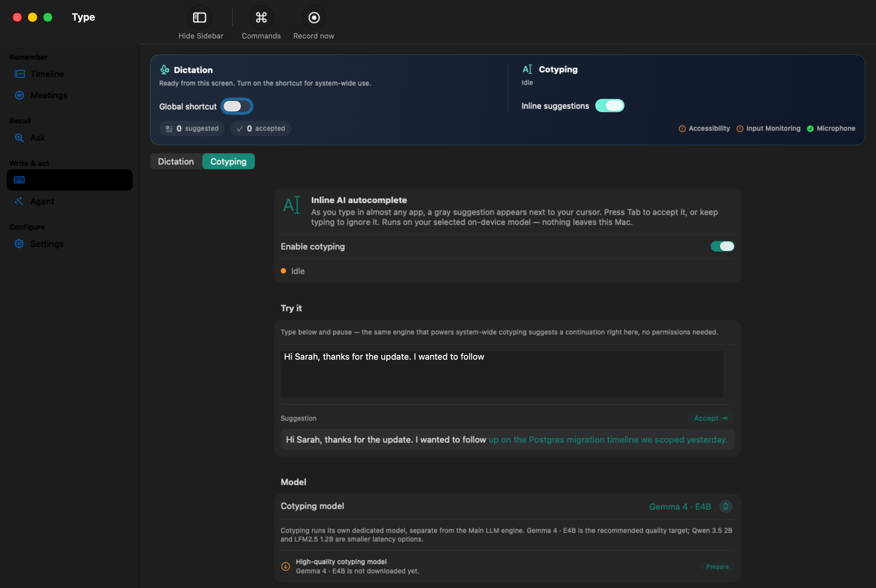Open the Commands palette icon

[261, 17]
